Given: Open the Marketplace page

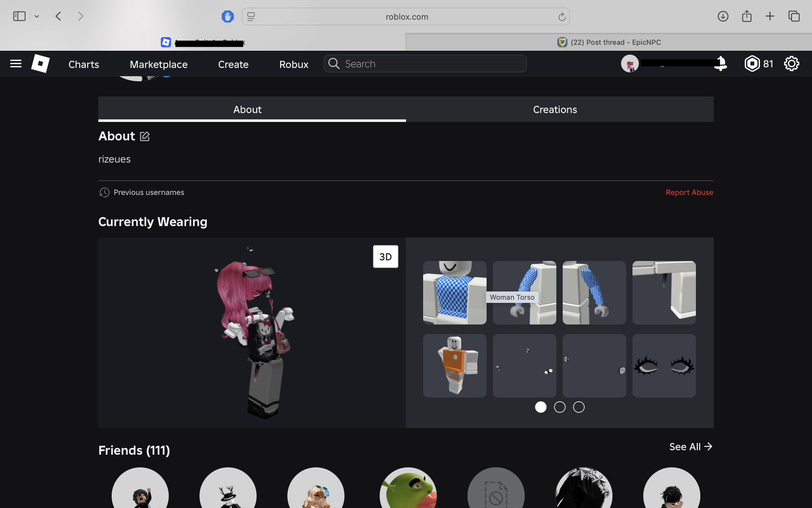Looking at the screenshot, I should point(159,64).
